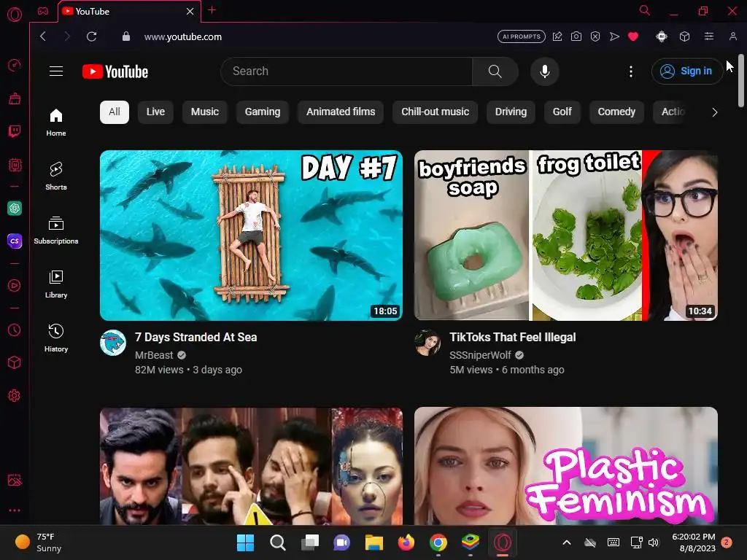Open TikToks That Feel Illegal thumbnail
Screen dimensions: 747x560
566,236
